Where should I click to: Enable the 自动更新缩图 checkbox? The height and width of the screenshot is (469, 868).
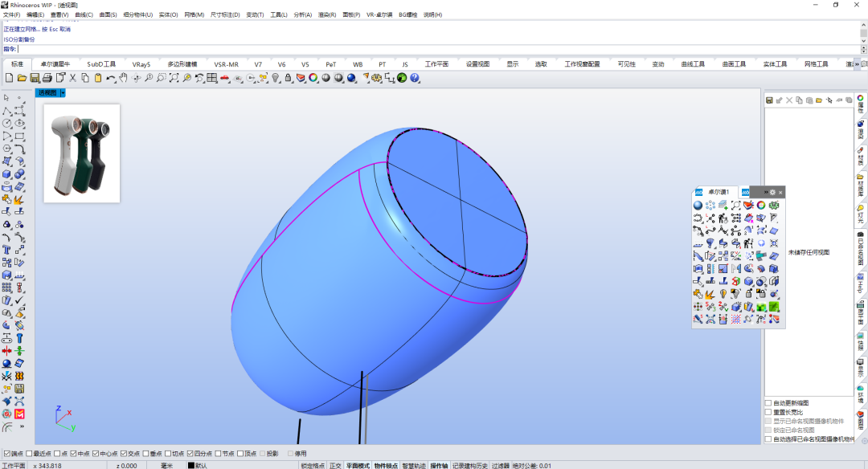[x=768, y=403]
